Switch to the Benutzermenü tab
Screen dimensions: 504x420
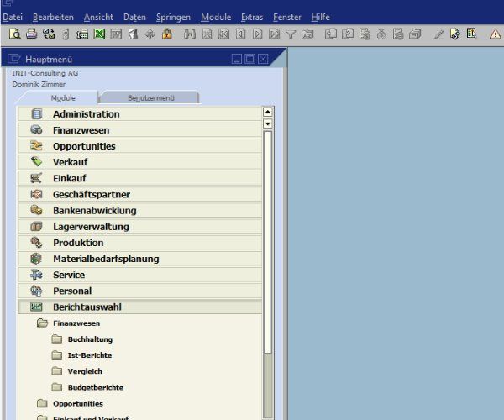point(150,97)
